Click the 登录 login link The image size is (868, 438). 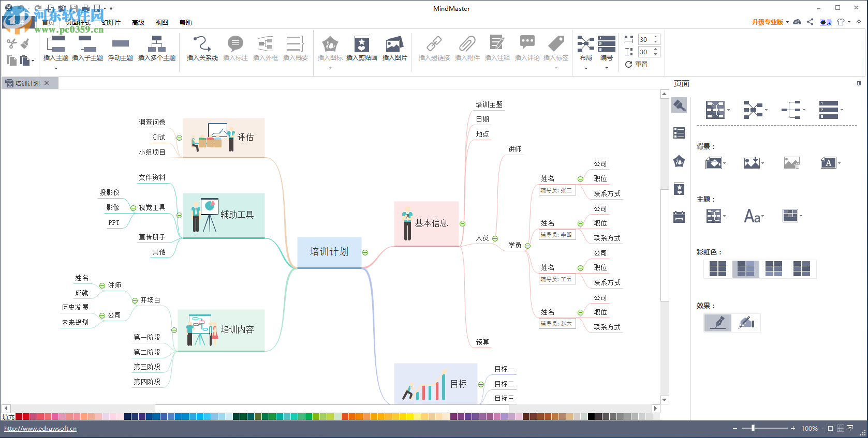tap(826, 22)
